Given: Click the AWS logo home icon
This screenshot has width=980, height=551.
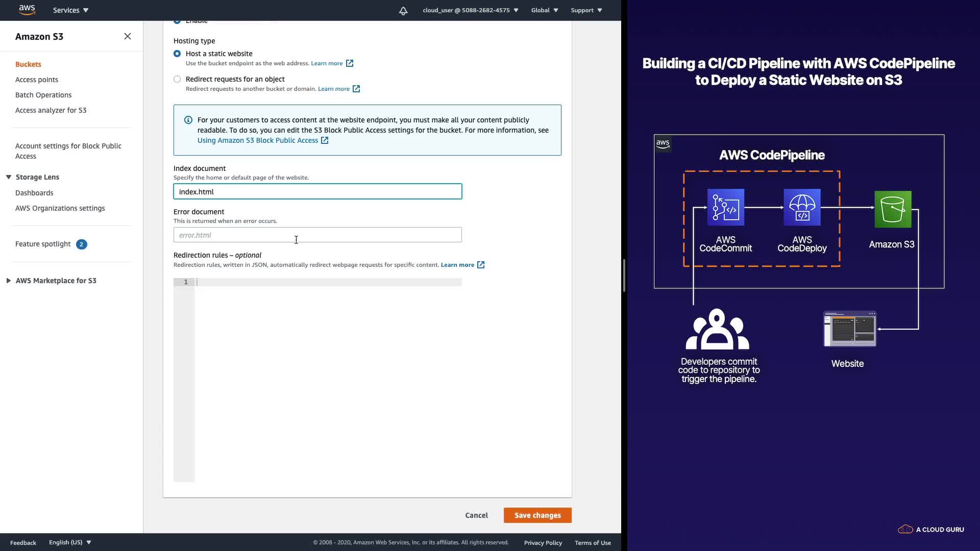Looking at the screenshot, I should click(27, 10).
